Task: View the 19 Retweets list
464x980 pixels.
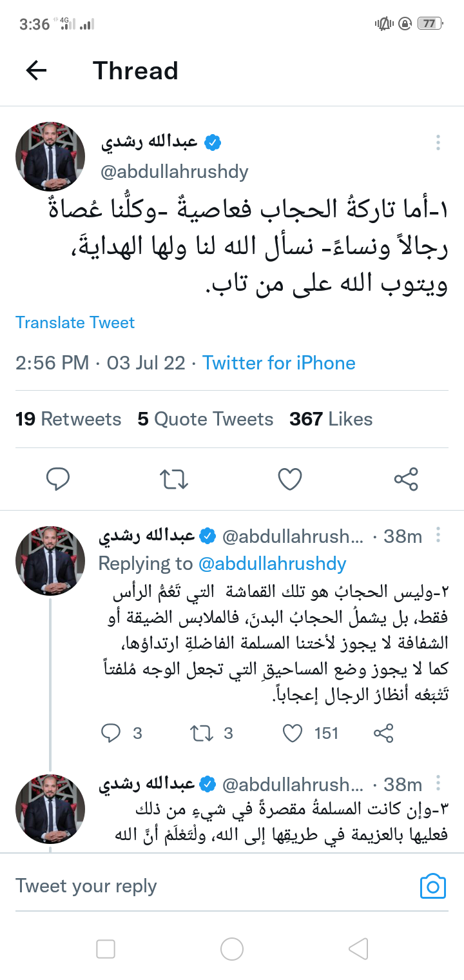Action: pos(68,419)
